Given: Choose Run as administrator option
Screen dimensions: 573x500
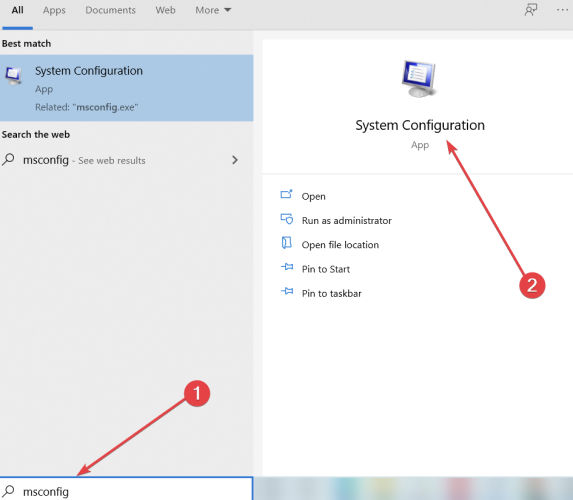Looking at the screenshot, I should 346,221.
